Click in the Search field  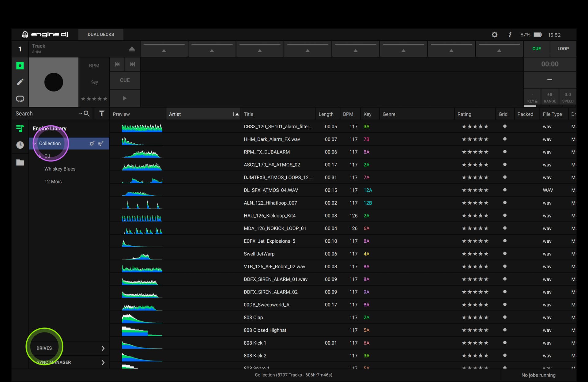[46, 114]
